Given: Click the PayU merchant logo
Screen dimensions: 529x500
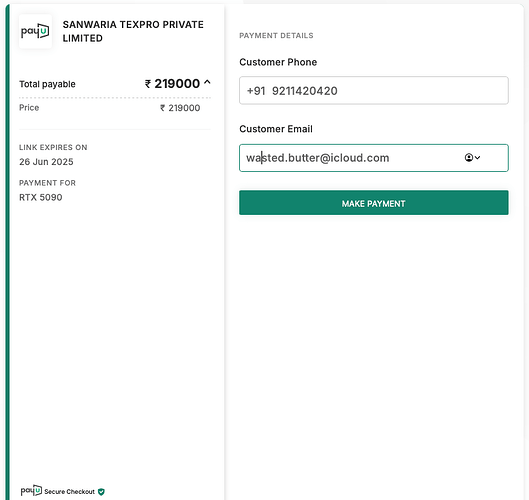Looking at the screenshot, I should 35,31.
